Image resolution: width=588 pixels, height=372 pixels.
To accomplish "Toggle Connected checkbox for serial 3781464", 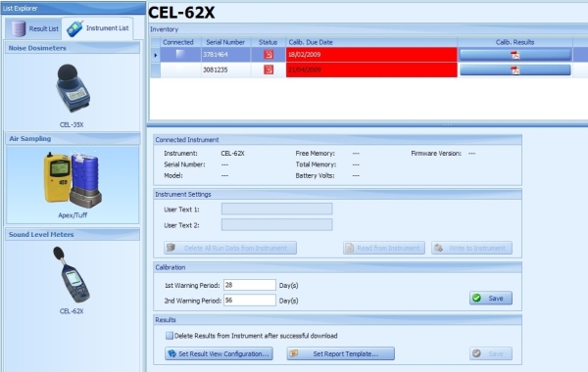I will [180, 54].
